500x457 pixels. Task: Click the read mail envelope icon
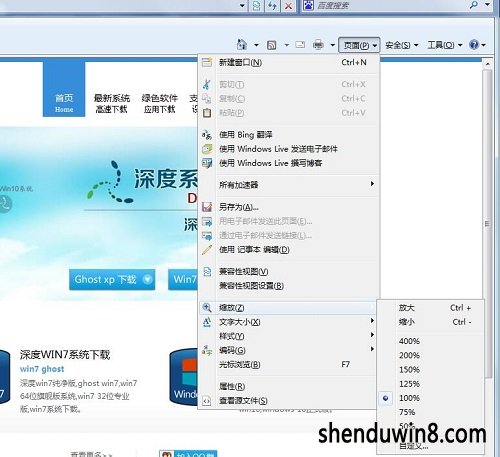pyautogui.click(x=300, y=44)
